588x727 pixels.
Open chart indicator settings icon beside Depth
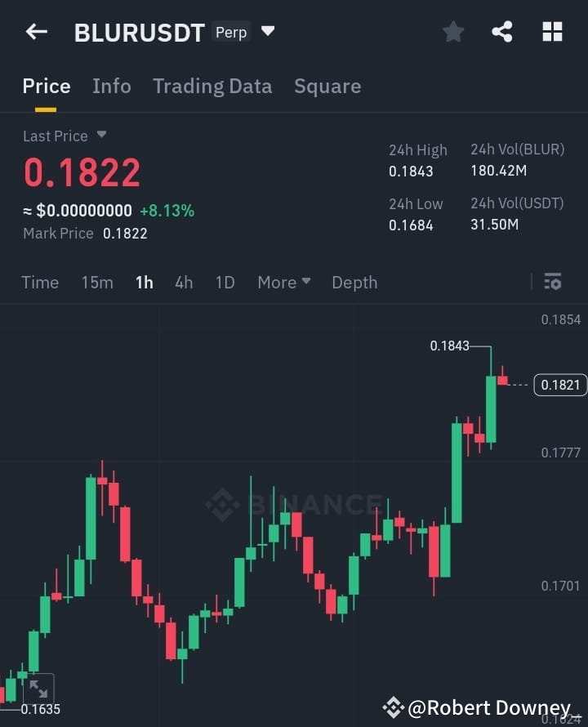coord(552,281)
